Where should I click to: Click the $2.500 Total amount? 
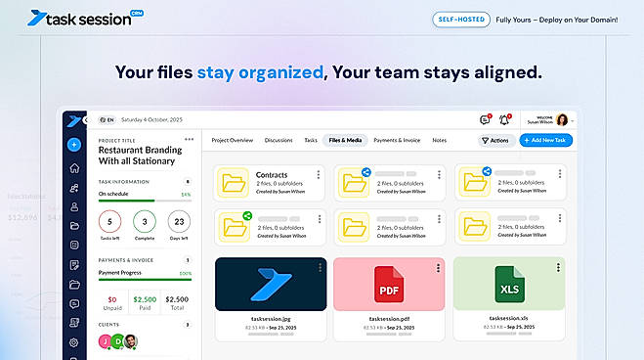(x=177, y=299)
